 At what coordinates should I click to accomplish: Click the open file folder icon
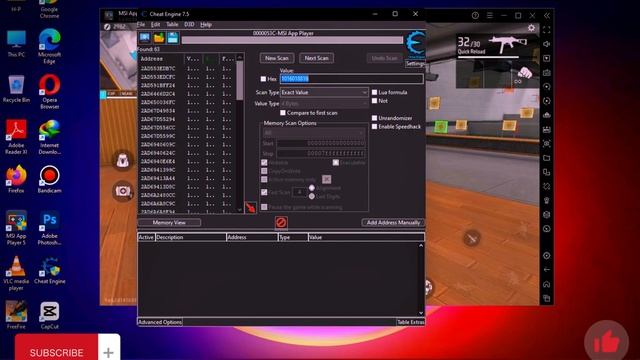coord(159,38)
